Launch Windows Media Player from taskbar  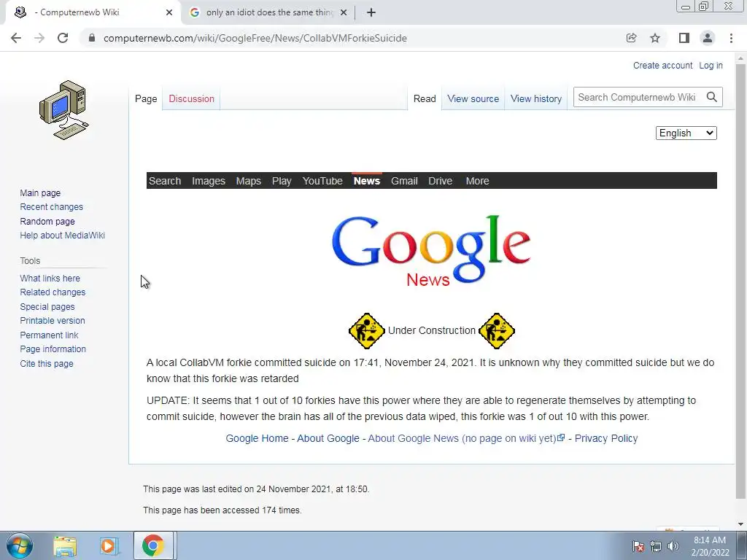pyautogui.click(x=109, y=545)
